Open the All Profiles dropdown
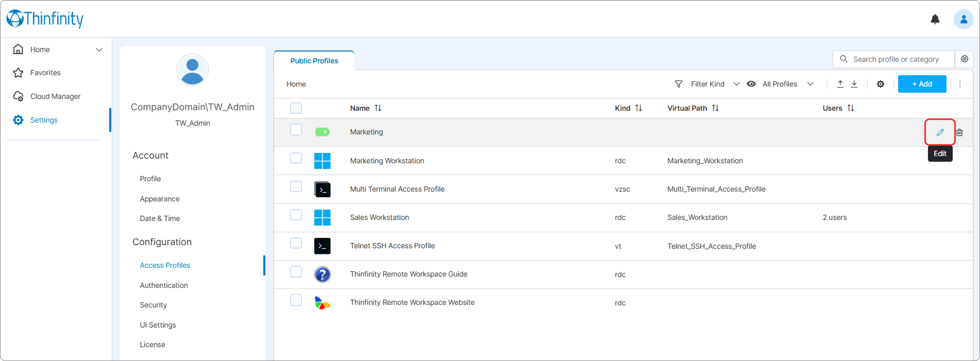The height and width of the screenshot is (361, 980). [x=787, y=84]
